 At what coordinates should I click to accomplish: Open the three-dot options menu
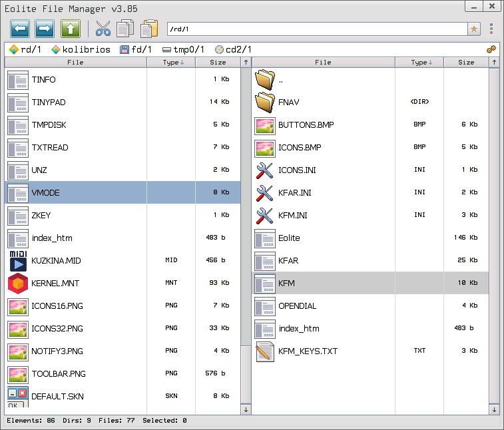point(491,29)
